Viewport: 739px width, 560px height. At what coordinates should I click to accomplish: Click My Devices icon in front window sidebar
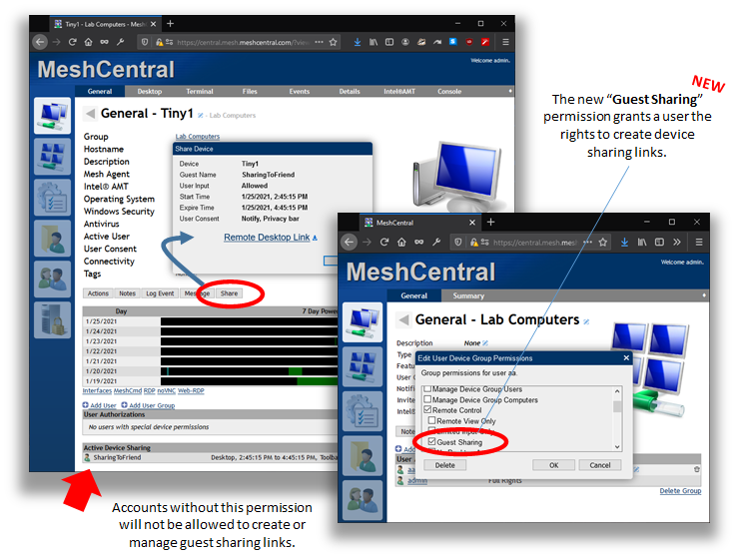pos(362,322)
